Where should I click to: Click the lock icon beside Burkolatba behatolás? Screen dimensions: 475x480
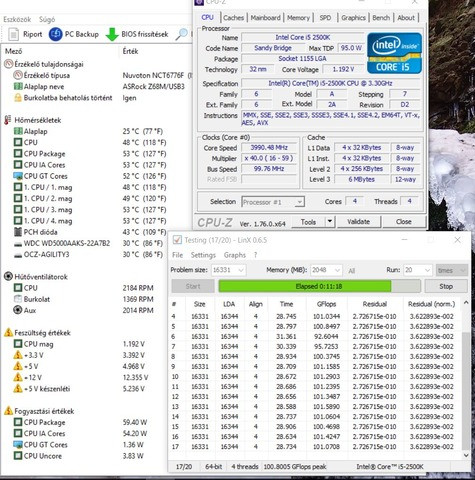coord(18,98)
